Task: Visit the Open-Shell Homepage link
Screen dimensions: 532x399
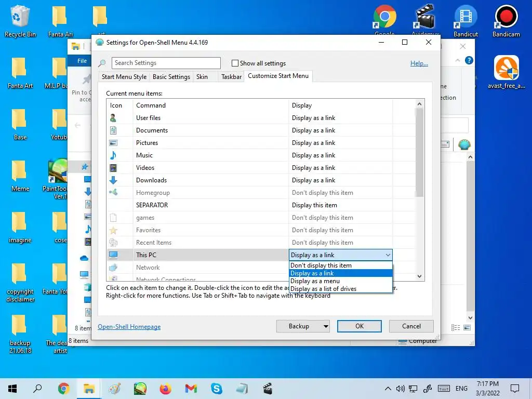Action: click(129, 327)
